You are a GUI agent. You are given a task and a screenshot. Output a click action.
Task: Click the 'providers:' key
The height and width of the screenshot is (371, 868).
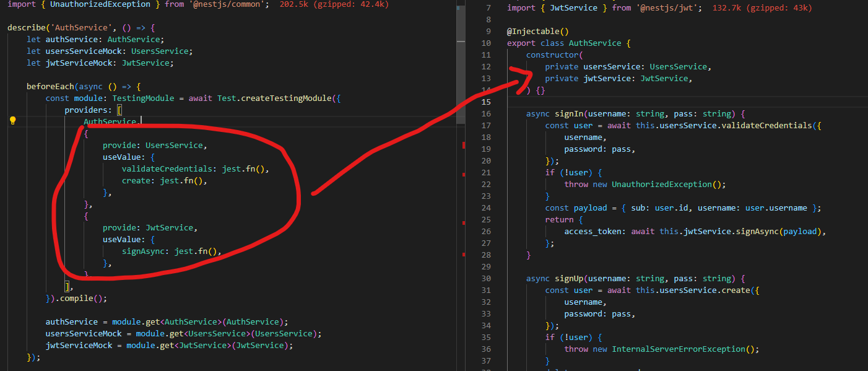point(89,110)
